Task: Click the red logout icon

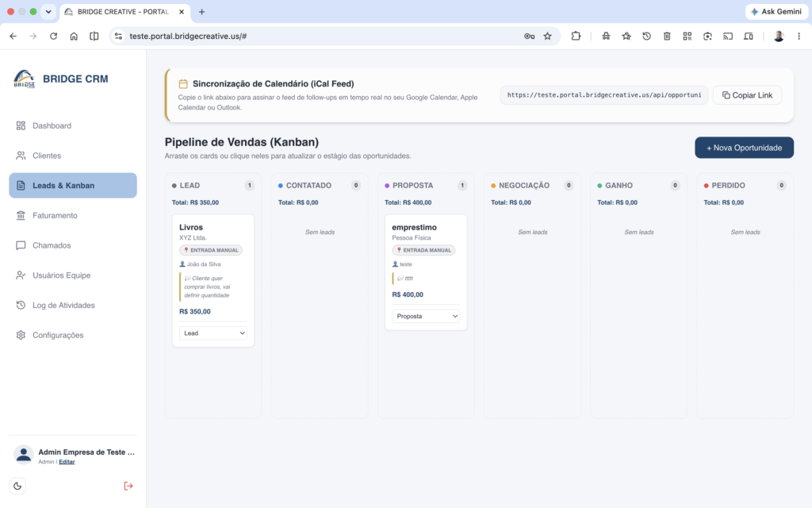Action: coord(128,487)
